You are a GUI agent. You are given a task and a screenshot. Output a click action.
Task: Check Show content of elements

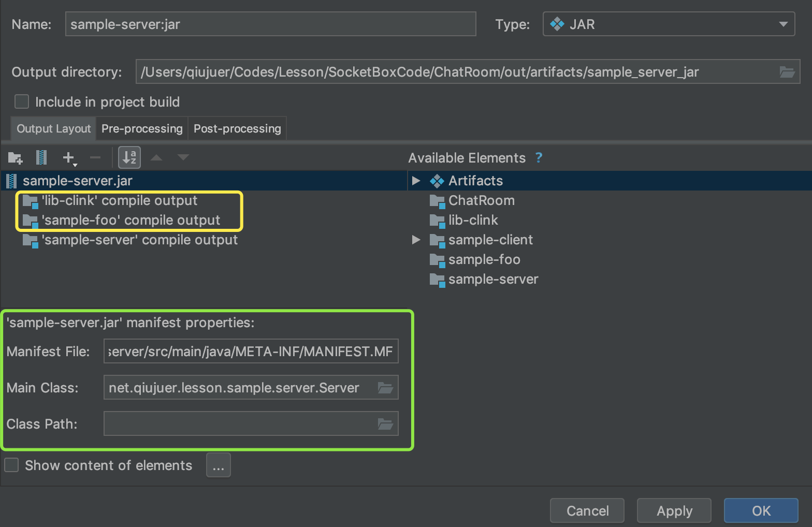click(11, 465)
